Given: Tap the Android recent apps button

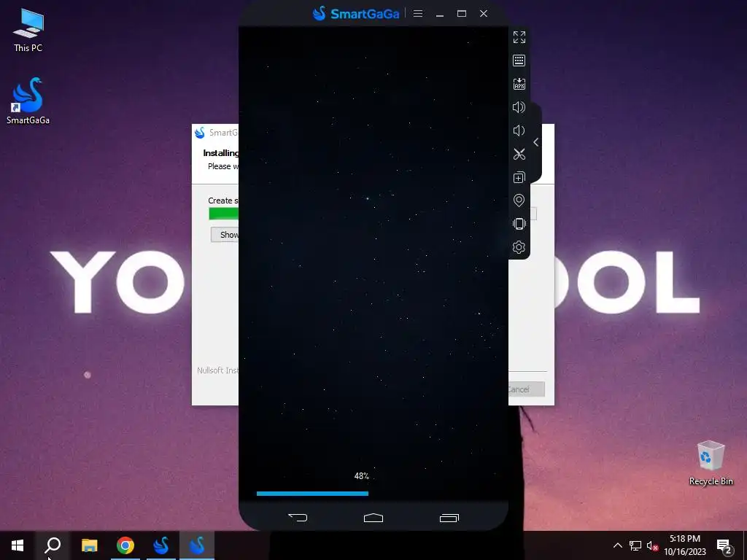Looking at the screenshot, I should tap(449, 518).
